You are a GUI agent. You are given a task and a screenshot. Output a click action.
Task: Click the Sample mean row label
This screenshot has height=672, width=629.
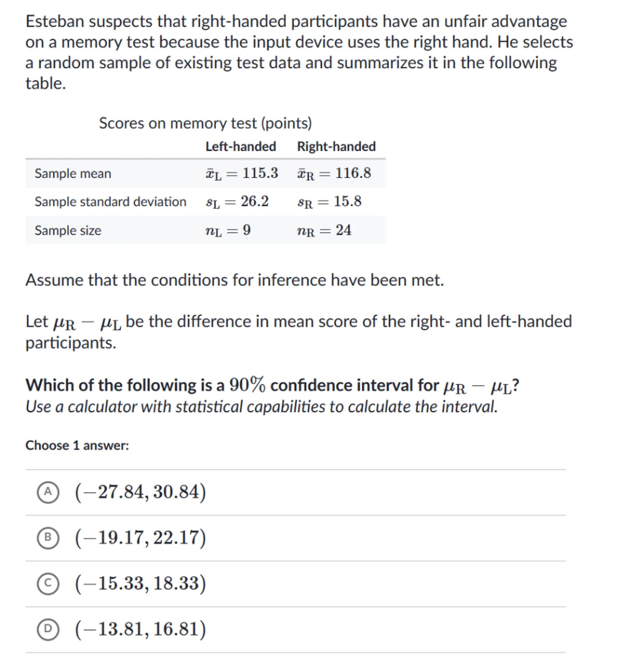click(73, 174)
